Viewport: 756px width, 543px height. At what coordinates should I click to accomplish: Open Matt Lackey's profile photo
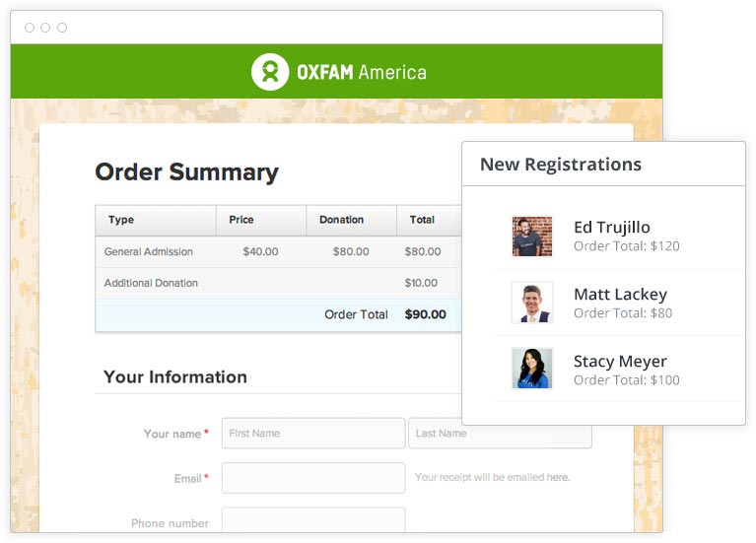(x=532, y=303)
